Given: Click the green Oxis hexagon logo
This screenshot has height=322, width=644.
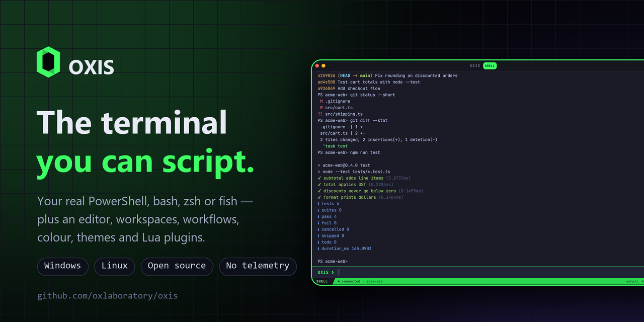Looking at the screenshot, I should click(48, 62).
